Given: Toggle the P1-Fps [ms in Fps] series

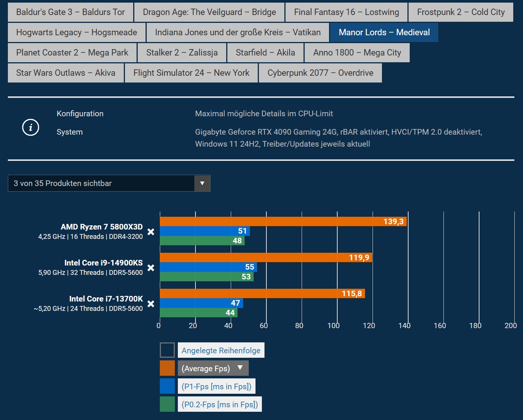Looking at the screenshot, I should pos(216,386).
